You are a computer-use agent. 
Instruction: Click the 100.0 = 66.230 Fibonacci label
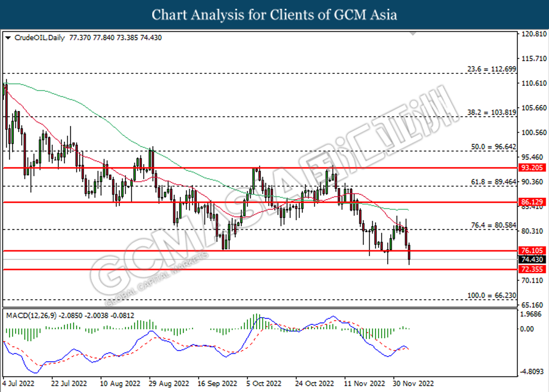(492, 295)
